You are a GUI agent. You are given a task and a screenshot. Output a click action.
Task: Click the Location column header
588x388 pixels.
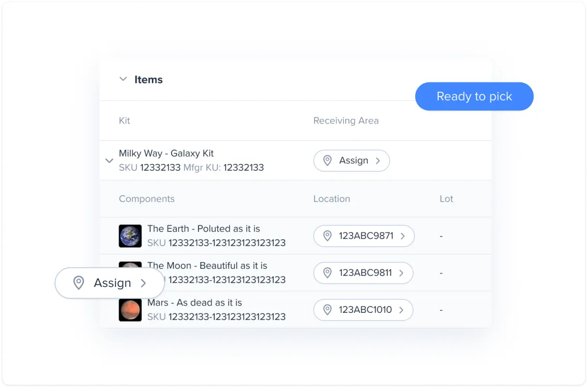pos(331,199)
